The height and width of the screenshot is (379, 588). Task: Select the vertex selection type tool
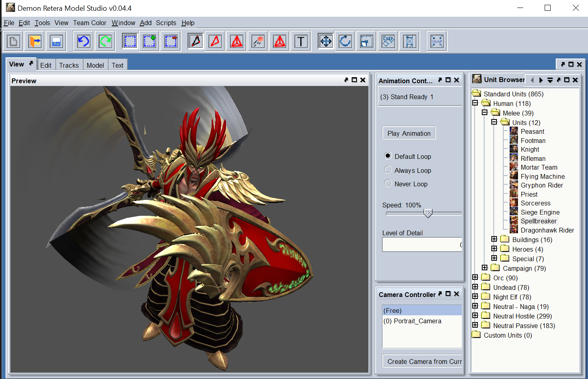click(x=196, y=41)
